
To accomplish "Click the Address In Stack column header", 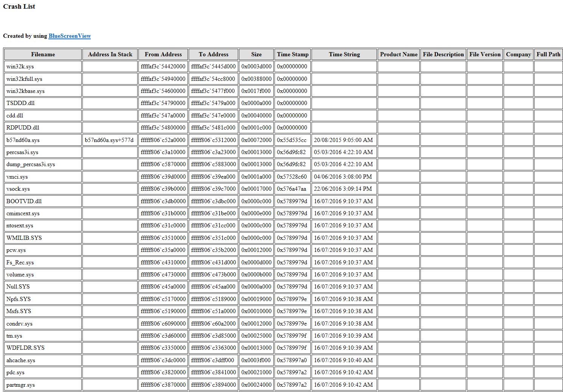I will (x=110, y=54).
